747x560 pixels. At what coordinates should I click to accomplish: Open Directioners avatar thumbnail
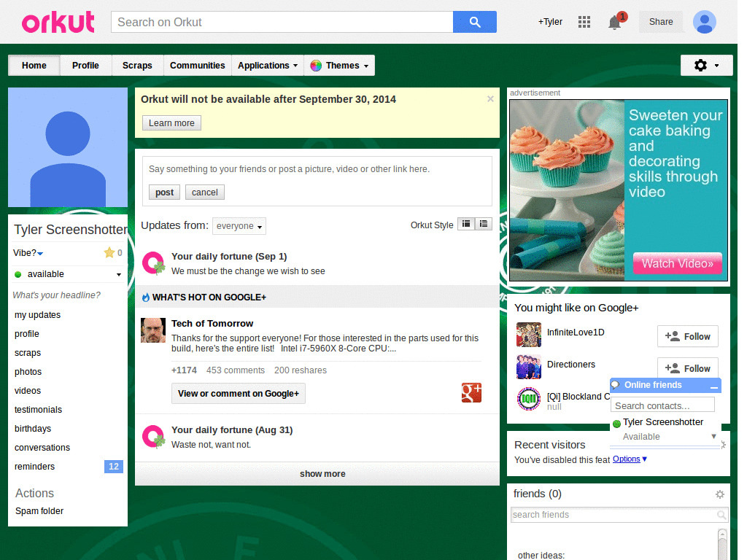(529, 367)
